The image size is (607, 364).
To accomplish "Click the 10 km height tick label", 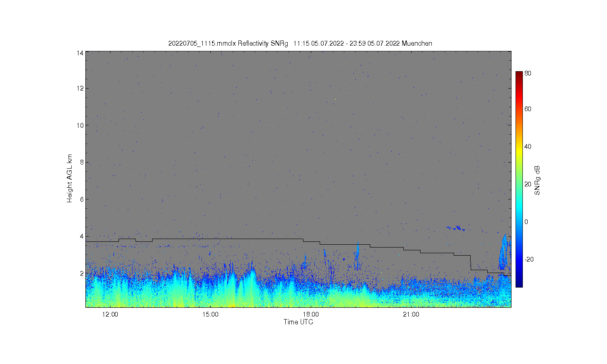I will pyautogui.click(x=80, y=125).
